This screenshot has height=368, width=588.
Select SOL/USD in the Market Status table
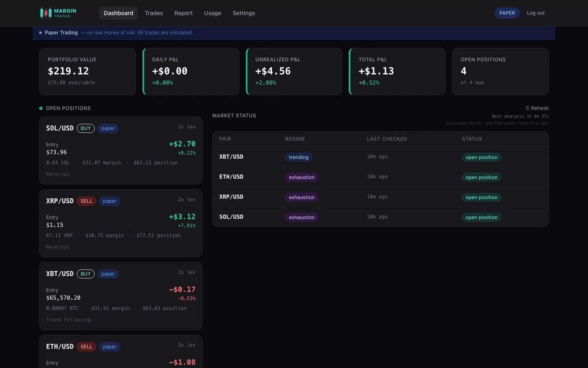point(231,217)
